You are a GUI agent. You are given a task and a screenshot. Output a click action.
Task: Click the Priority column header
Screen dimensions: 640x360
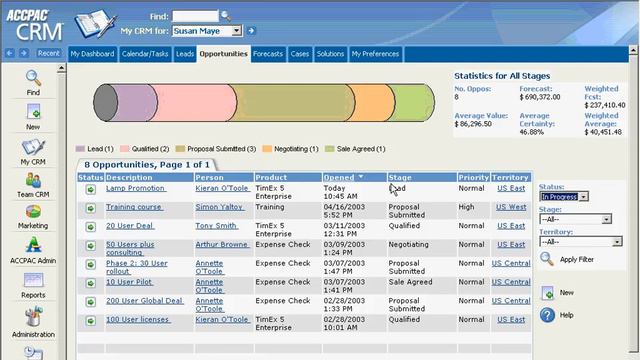[x=473, y=178]
